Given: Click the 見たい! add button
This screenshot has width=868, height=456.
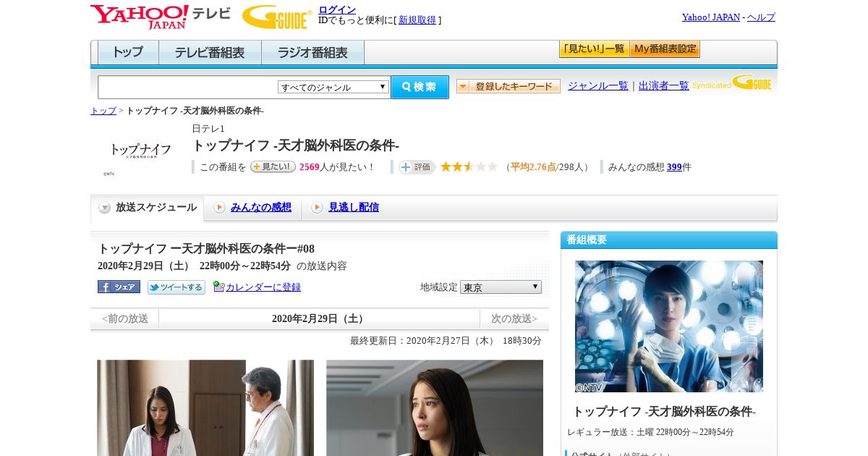Looking at the screenshot, I should click(273, 166).
